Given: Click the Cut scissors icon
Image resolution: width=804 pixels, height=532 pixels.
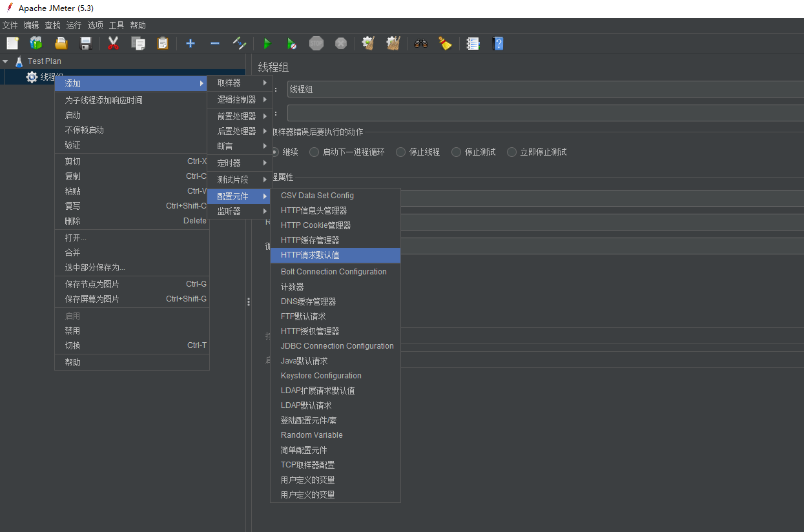Looking at the screenshot, I should click(114, 43).
